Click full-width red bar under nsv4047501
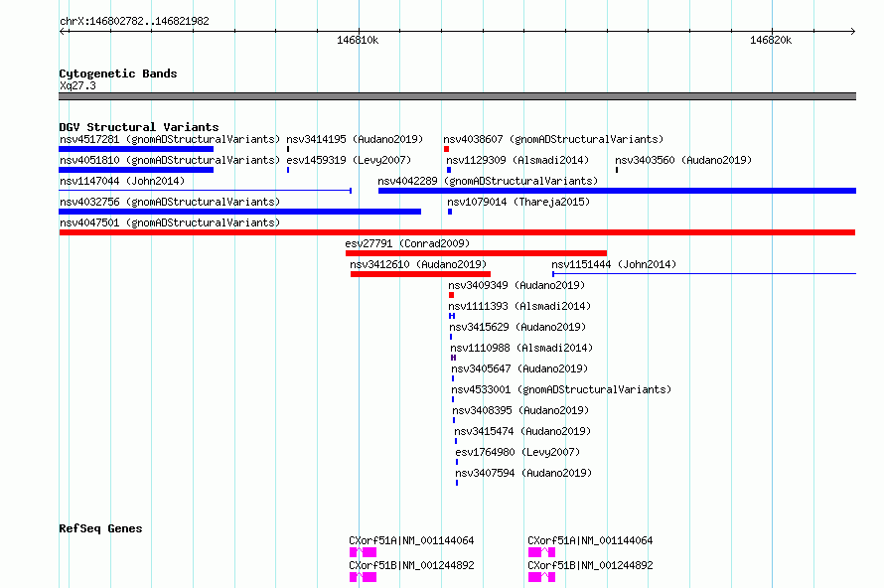 [x=457, y=232]
